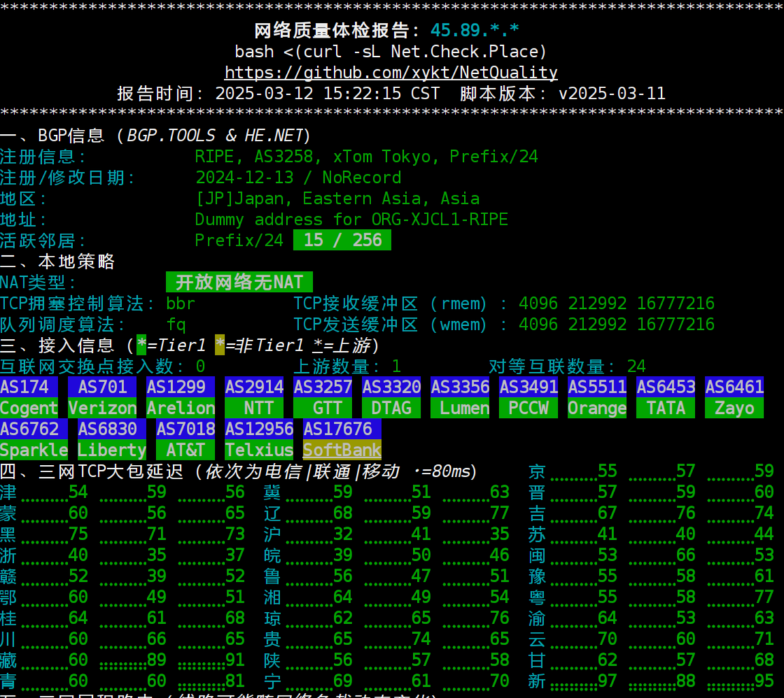Click the section heading 二、本地策略
Viewport: 784px width, 698px height.
[x=57, y=261]
